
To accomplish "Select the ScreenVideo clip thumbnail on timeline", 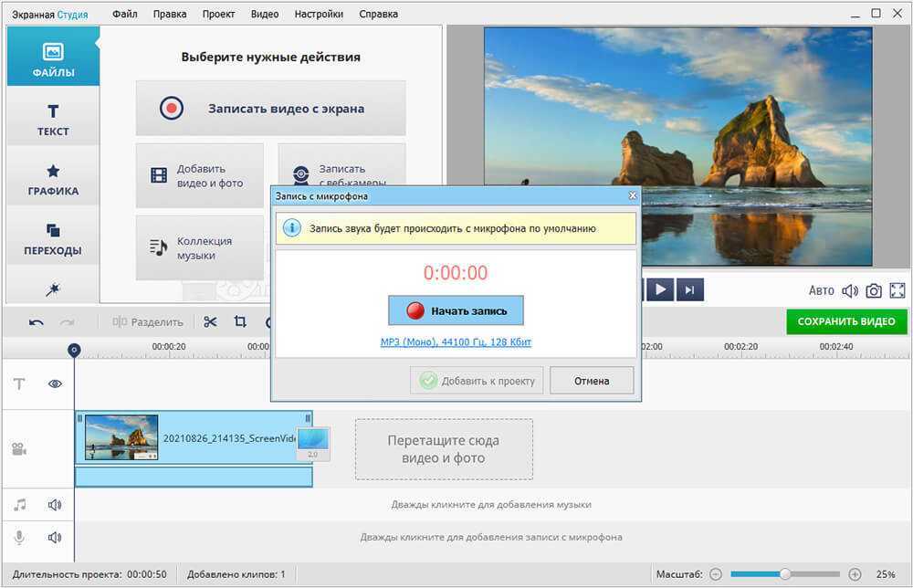I will click(121, 437).
